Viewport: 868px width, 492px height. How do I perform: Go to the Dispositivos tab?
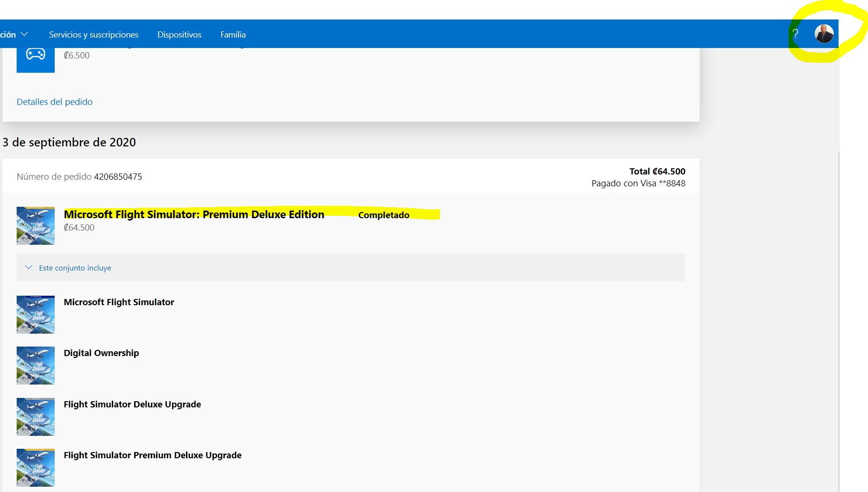coord(179,35)
